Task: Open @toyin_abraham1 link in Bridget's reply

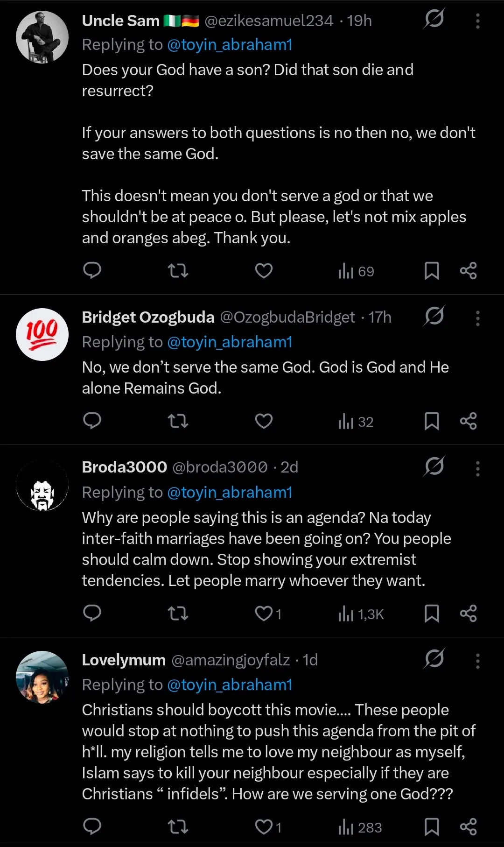Action: coord(230,342)
